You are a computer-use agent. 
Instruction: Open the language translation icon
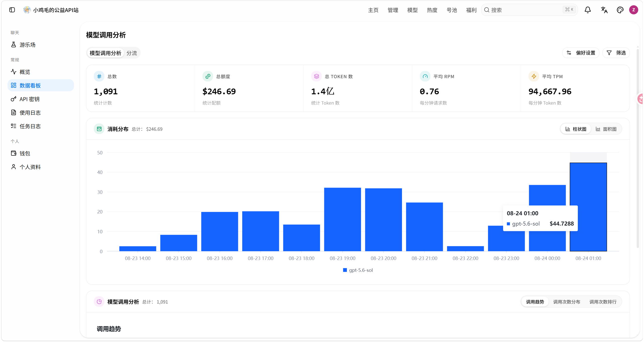(604, 10)
